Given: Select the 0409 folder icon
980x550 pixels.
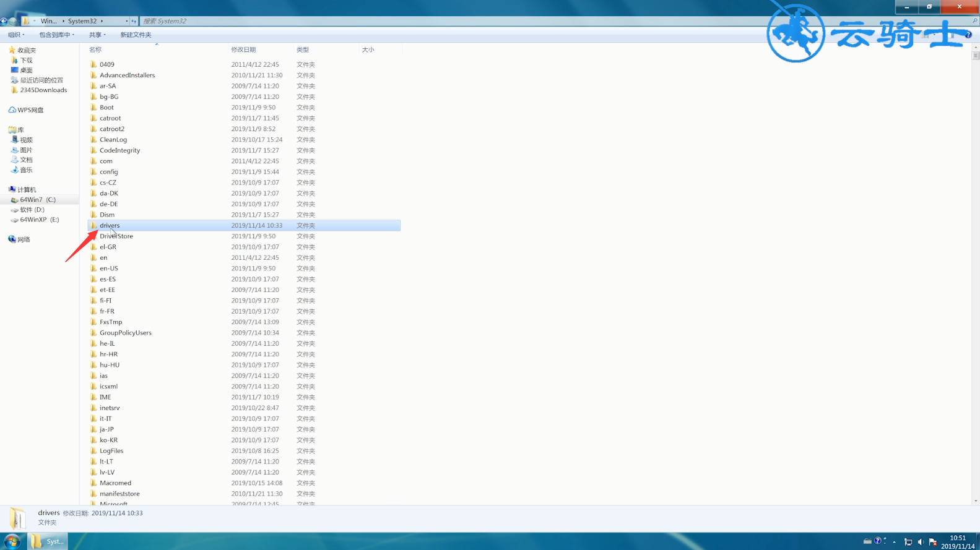Looking at the screenshot, I should [93, 64].
